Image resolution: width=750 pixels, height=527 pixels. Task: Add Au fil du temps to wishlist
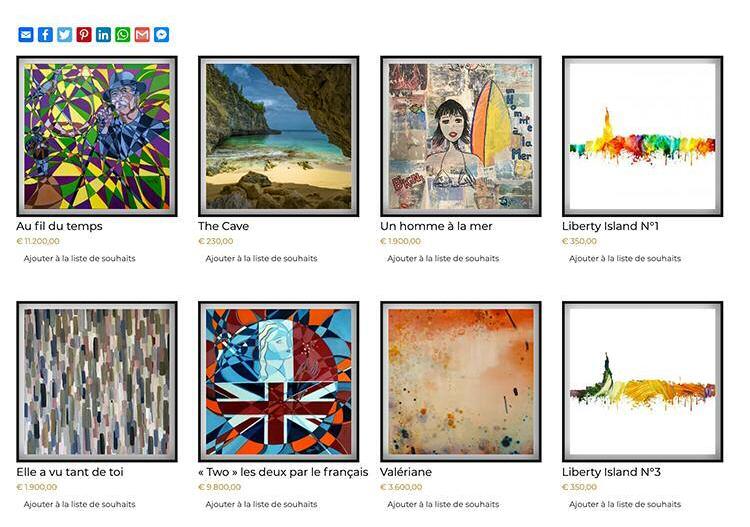79,258
